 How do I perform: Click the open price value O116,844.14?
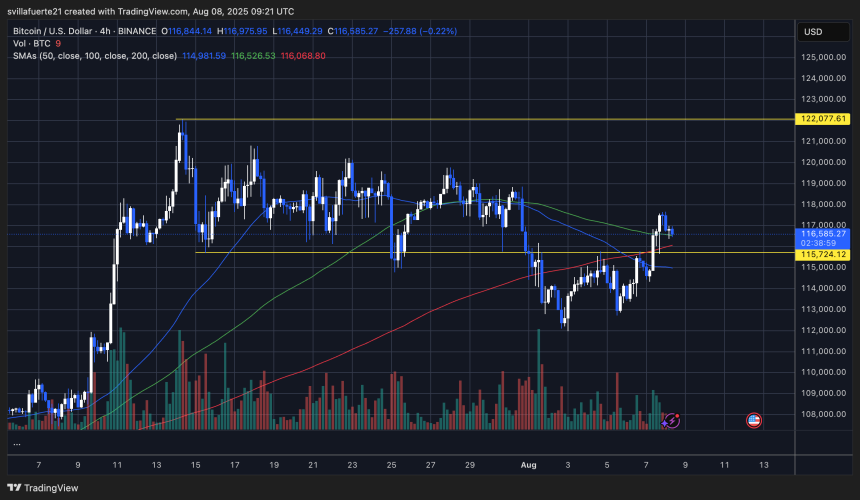pyautogui.click(x=186, y=31)
